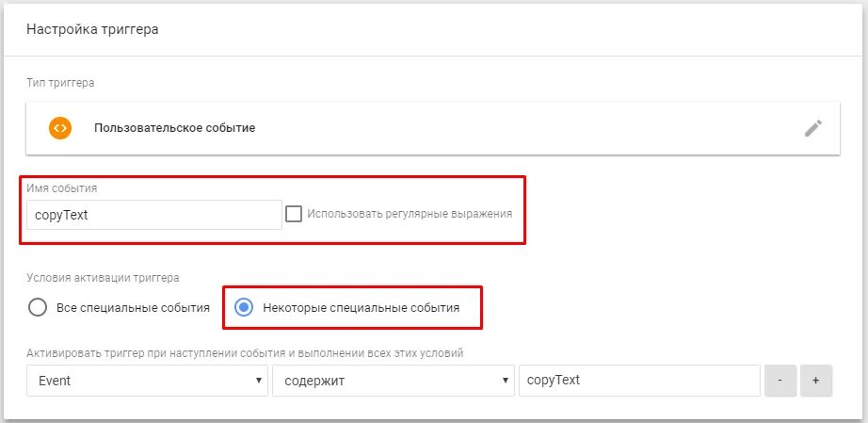Viewport: 868px width, 423px height.
Task: Click the arrow of the "содержит" dropdown
Action: [x=507, y=381]
